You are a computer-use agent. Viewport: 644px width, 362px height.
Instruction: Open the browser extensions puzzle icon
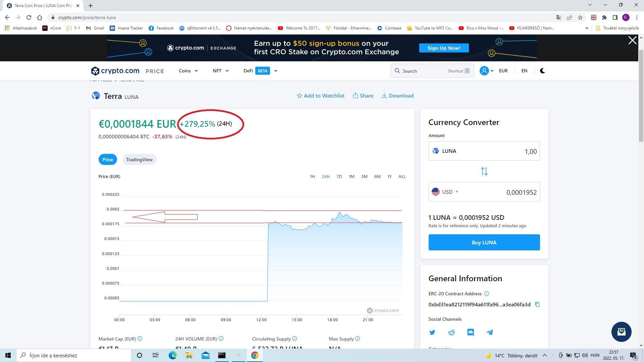[x=604, y=17]
